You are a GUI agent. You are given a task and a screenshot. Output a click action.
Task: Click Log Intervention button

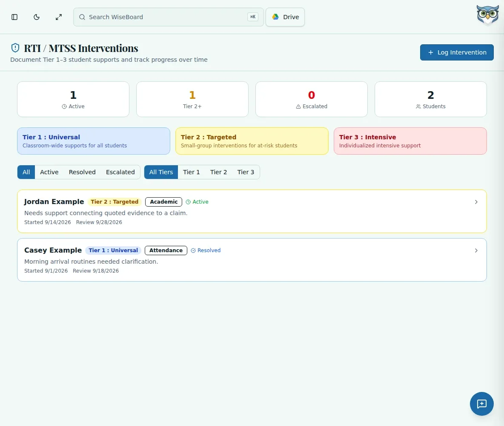[457, 52]
